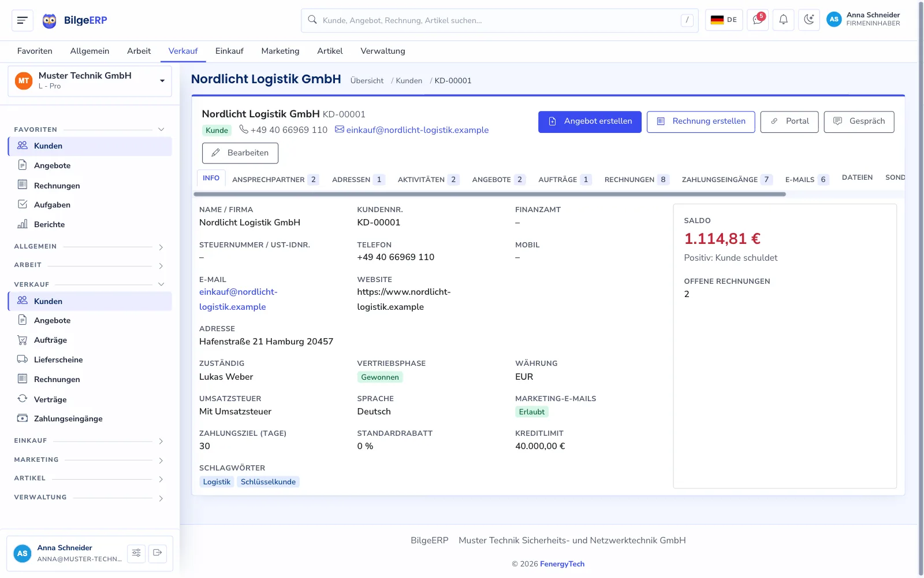Open Aufträge in the Verkauf section
This screenshot has width=924, height=578.
(x=90, y=340)
